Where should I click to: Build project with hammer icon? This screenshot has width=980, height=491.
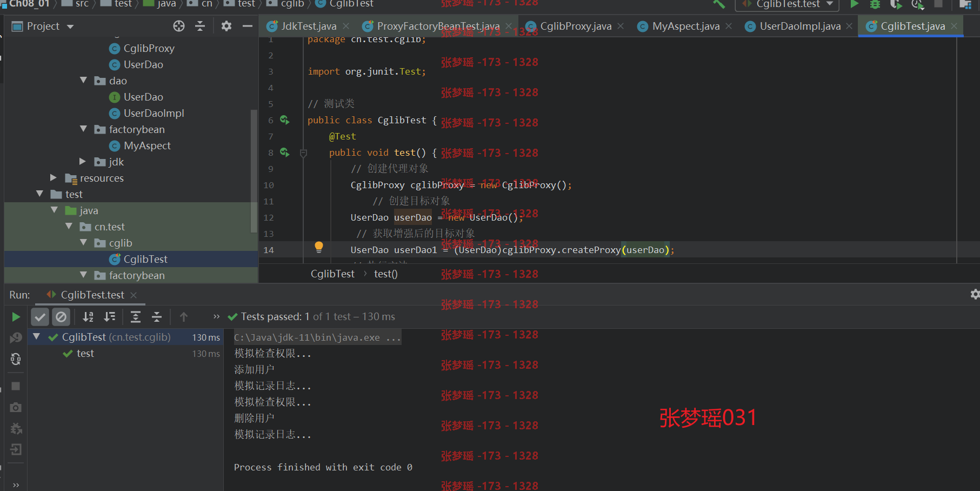[x=718, y=4]
